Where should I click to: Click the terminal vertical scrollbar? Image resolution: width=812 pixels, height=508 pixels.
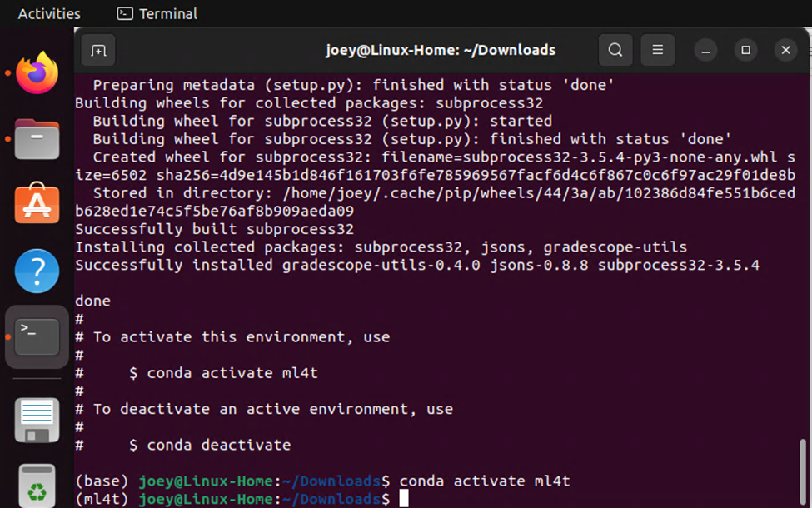coord(802,471)
